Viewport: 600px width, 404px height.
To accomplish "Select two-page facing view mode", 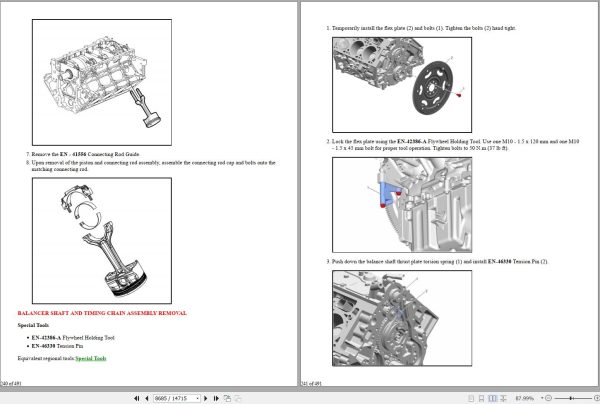I will tap(492, 398).
